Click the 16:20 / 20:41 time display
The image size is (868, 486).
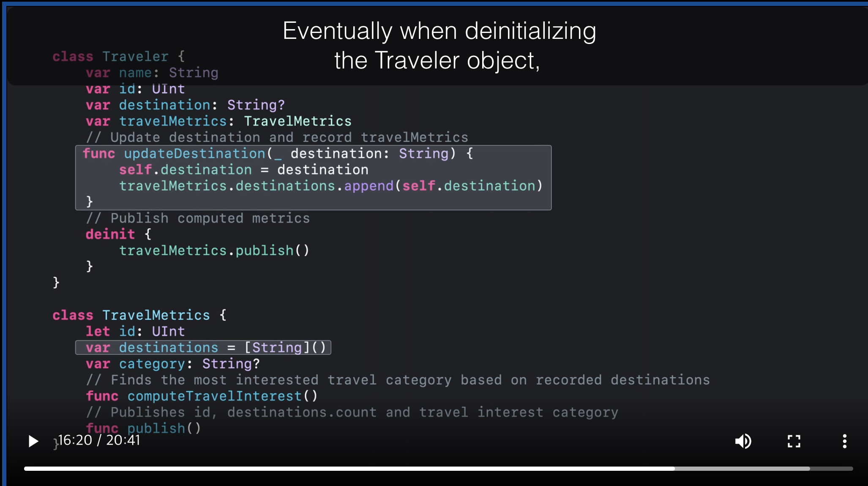[99, 440]
